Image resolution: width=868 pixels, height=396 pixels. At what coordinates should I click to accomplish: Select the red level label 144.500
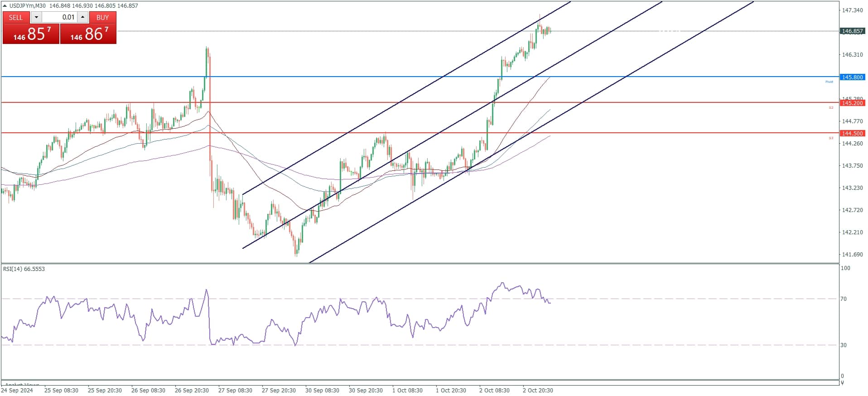(852, 134)
